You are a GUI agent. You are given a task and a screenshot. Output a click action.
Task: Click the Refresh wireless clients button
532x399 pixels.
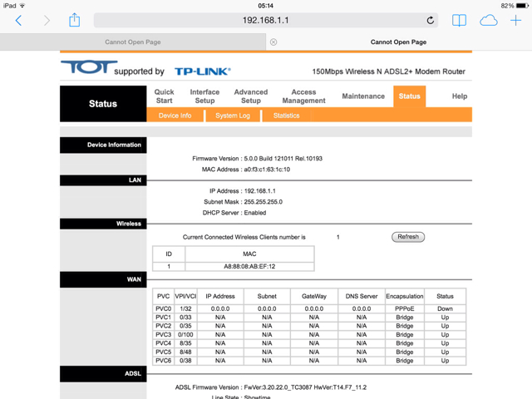point(408,237)
